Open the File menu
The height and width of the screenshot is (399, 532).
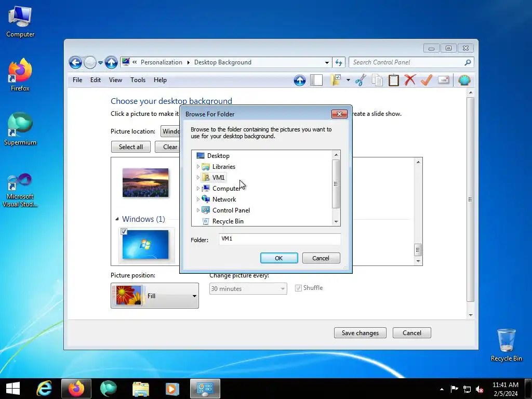77,80
